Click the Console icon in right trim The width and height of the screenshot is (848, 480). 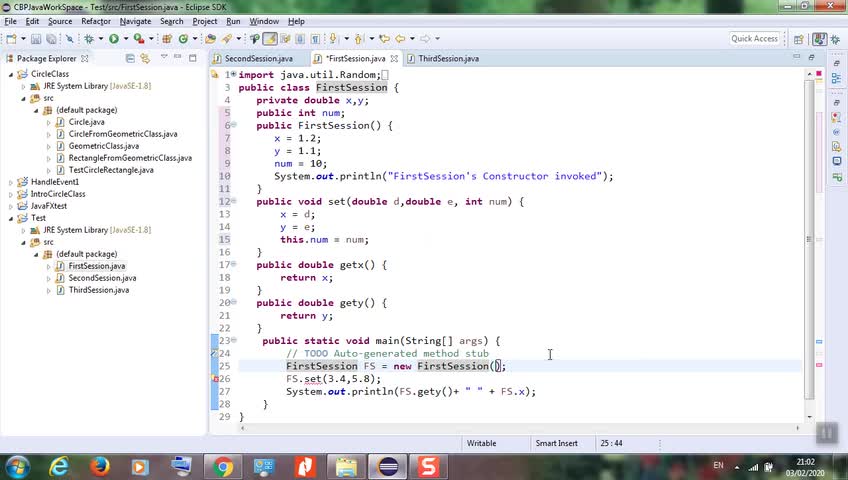pos(837,161)
